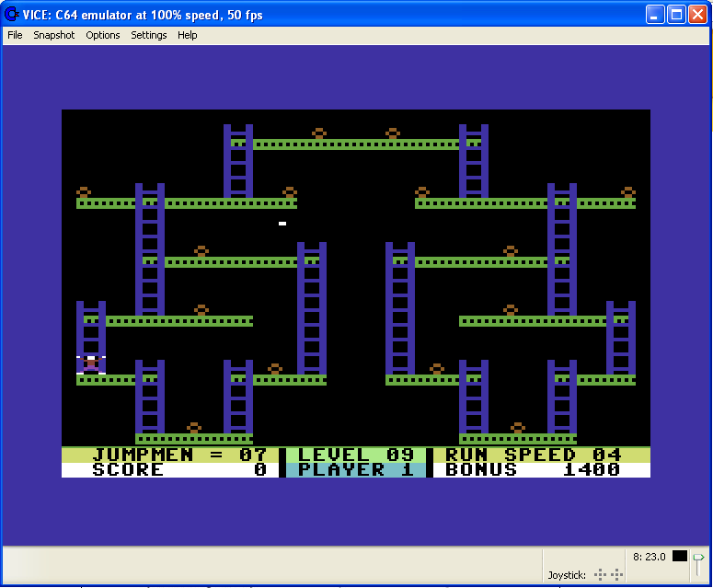Adjust the volume slider in status bar

point(698,564)
